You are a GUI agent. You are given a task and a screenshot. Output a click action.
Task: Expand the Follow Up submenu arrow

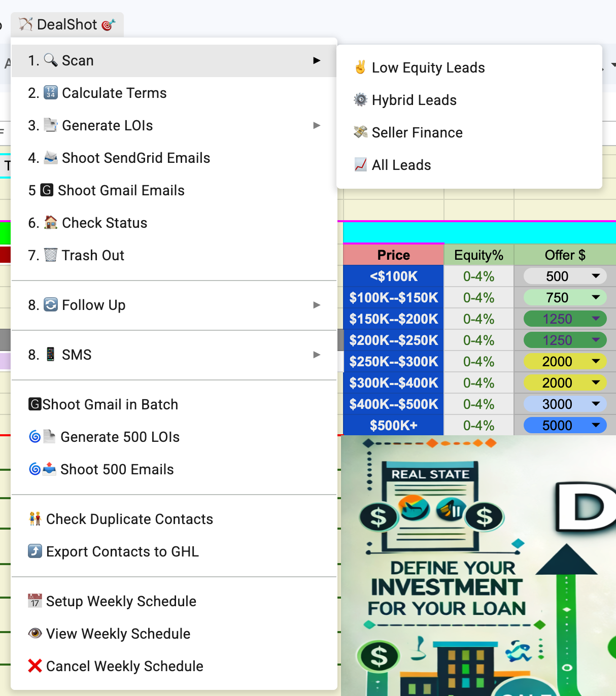pos(317,305)
